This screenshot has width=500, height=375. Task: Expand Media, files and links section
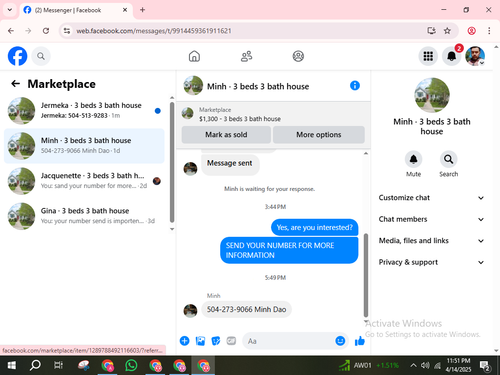point(431,240)
